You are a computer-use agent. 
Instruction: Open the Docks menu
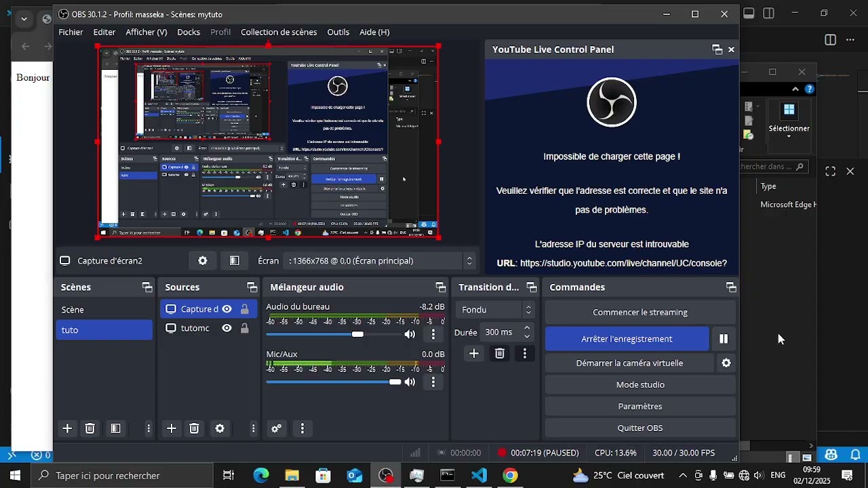point(189,32)
